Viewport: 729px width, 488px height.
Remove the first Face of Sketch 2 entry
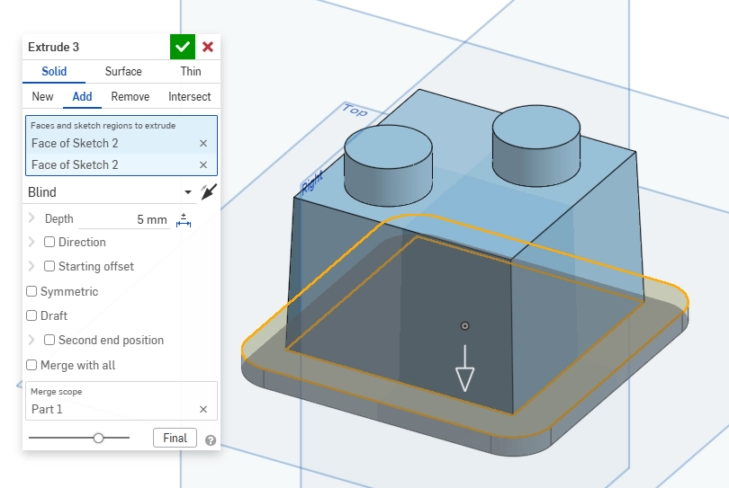[203, 144]
